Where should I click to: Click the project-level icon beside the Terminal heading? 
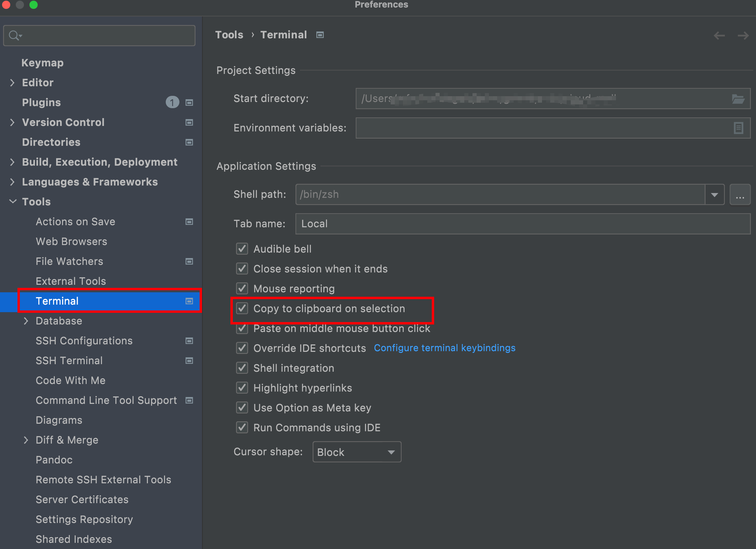click(320, 35)
